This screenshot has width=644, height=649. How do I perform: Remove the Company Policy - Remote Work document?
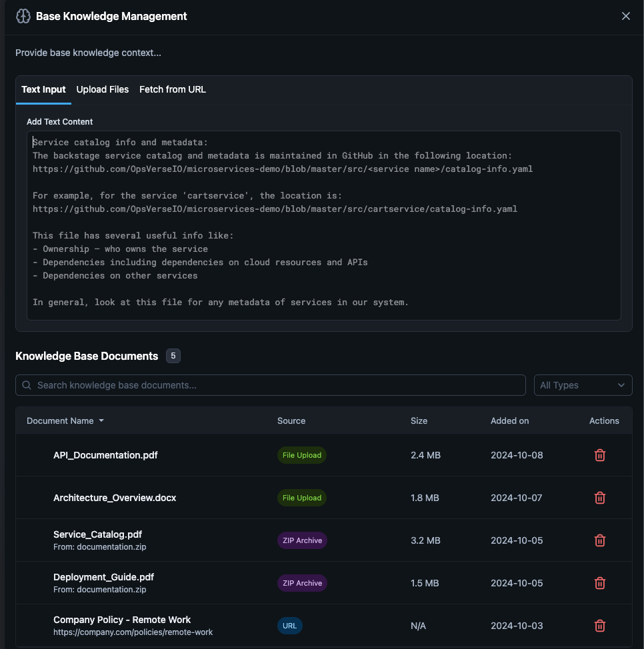coord(599,626)
